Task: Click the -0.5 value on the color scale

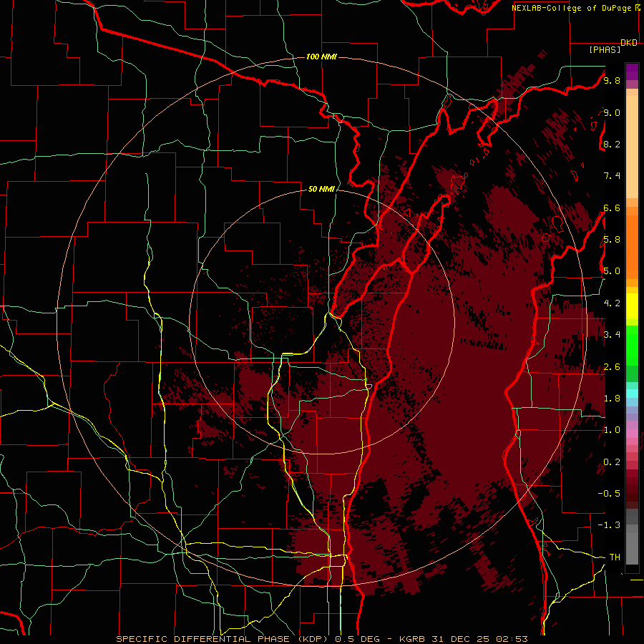Action: point(609,493)
